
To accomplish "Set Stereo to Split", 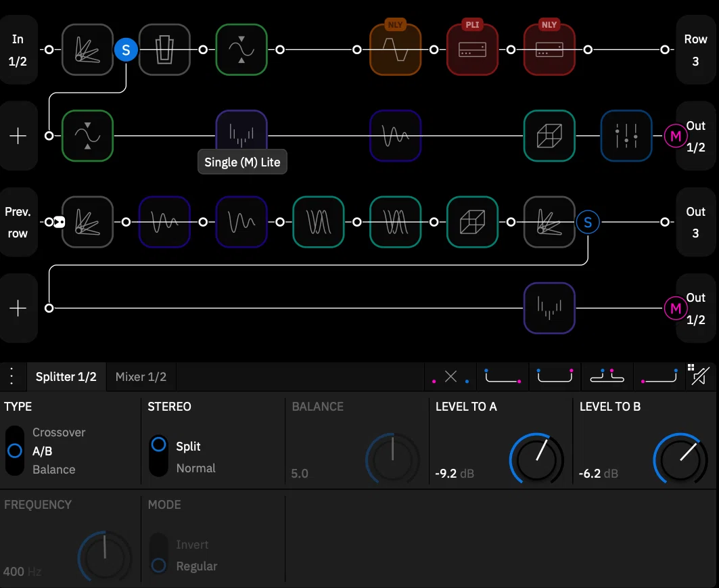I will 188,447.
